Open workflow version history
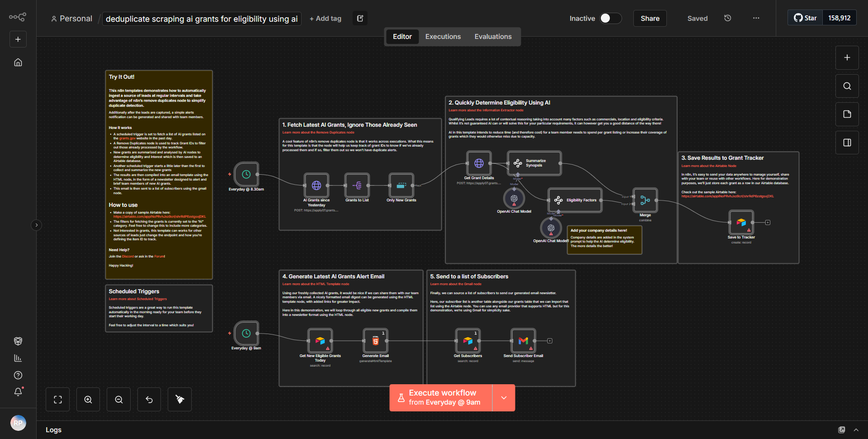This screenshot has height=439, width=868. (727, 18)
